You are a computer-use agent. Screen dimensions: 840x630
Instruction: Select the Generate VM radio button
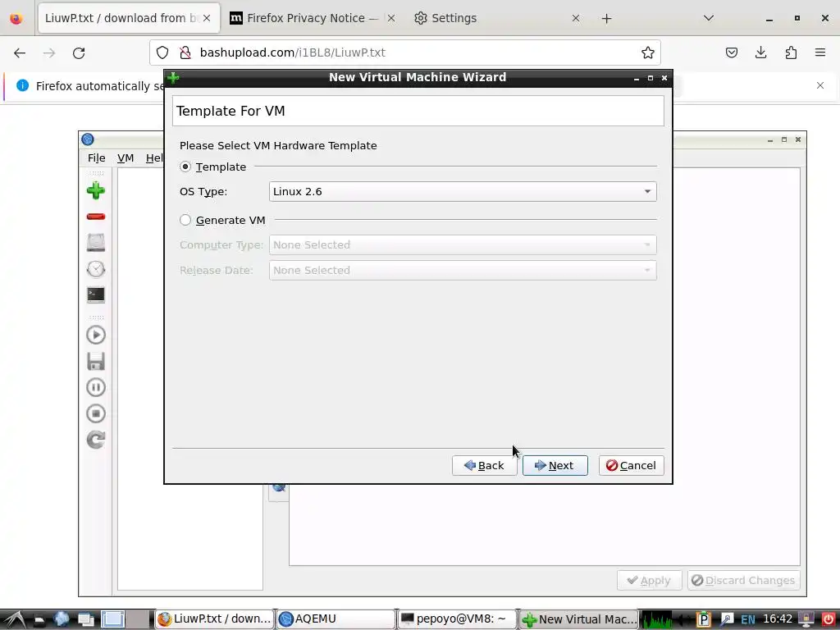(185, 220)
